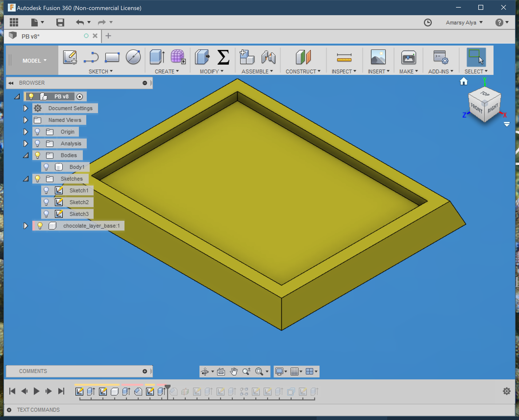Image resolution: width=519 pixels, height=420 pixels.
Task: Click the timeline playback start button
Action: coord(11,391)
